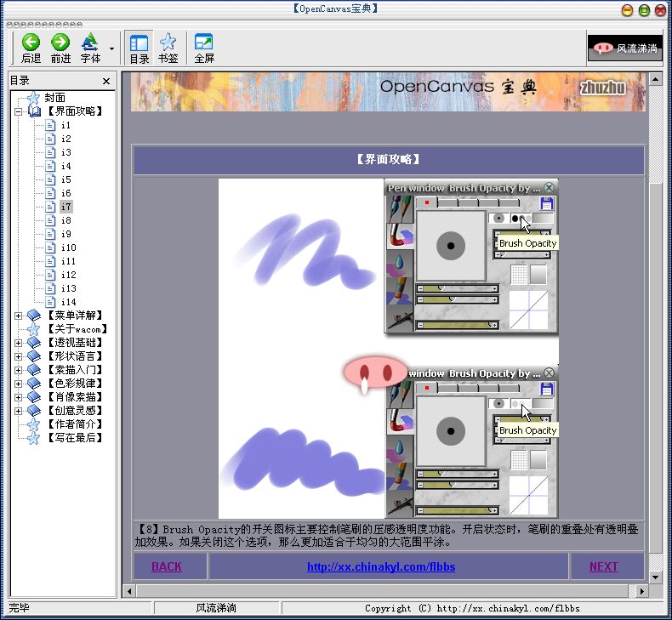The width and height of the screenshot is (672, 620).
Task: Expand the 【形状语言】 tree node
Action: tap(18, 356)
